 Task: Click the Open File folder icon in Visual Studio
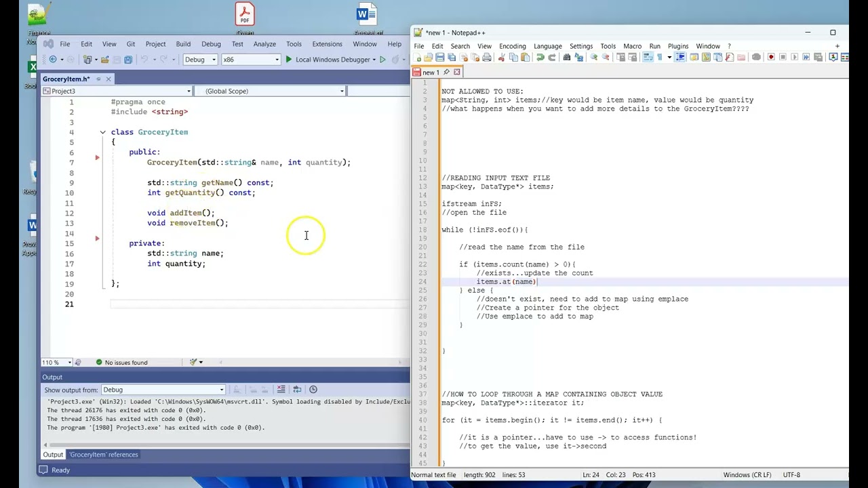point(104,60)
